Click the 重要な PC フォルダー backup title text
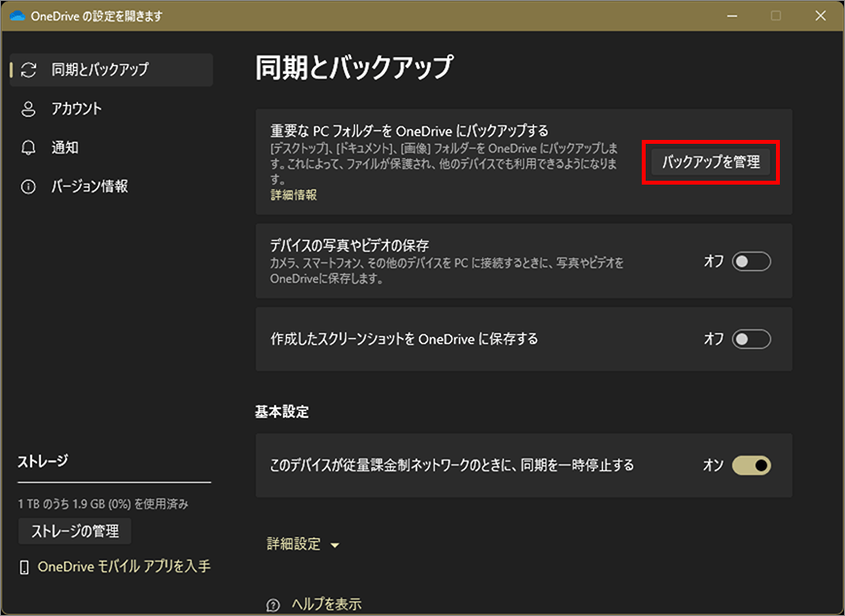Screen dimensions: 845x616 pos(409,131)
